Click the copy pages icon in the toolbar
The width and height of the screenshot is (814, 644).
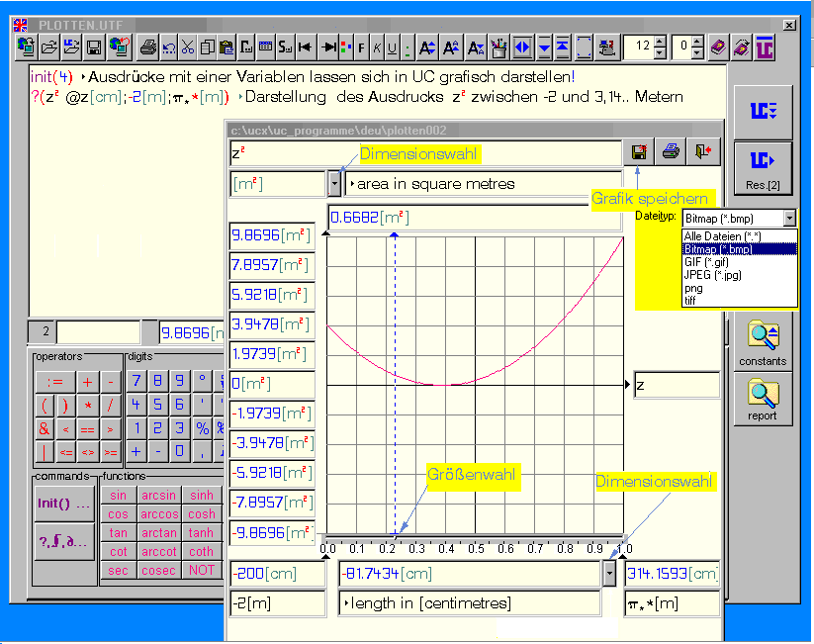click(x=207, y=47)
